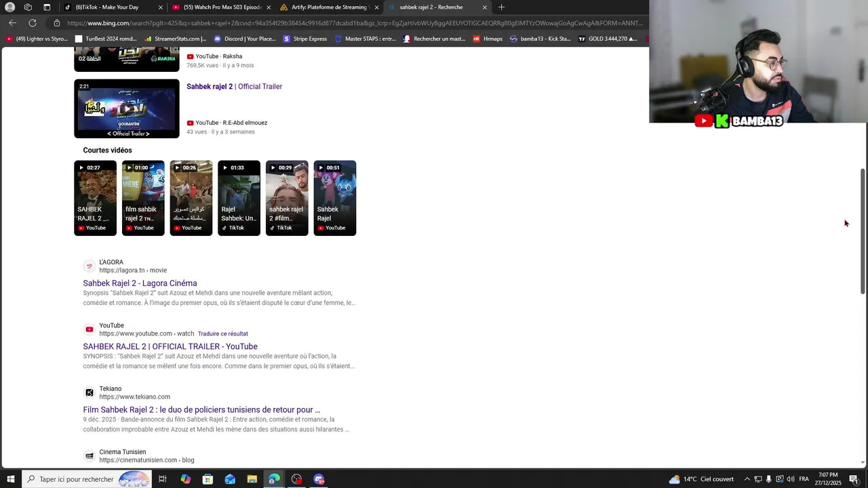Show hidden system tray icons
This screenshot has width=868, height=488.
[747, 479]
